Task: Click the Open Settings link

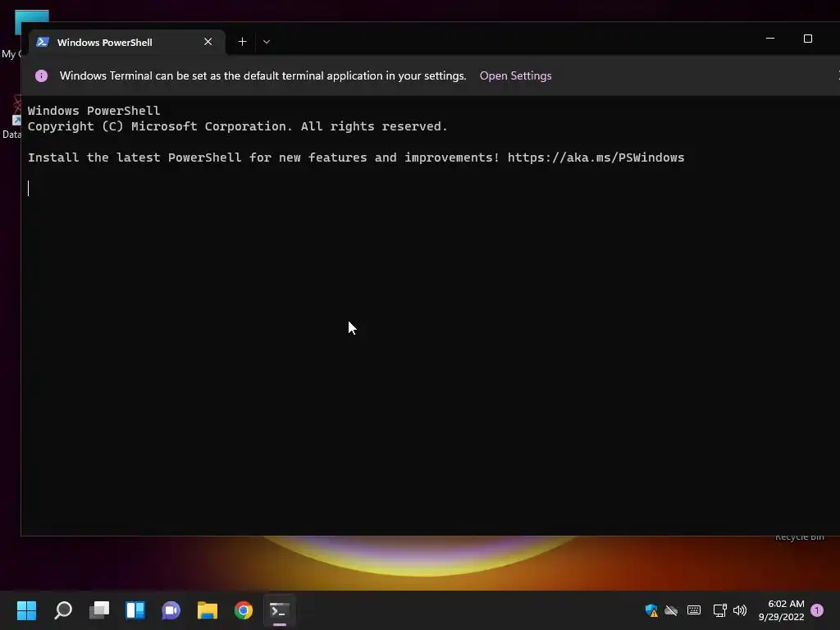Action: [x=515, y=75]
